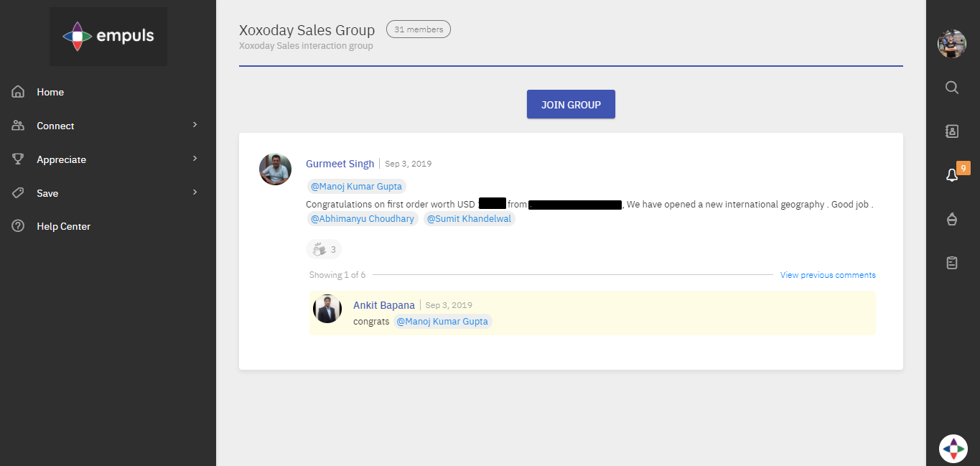
Task: Open the contacts directory icon
Action: click(952, 131)
